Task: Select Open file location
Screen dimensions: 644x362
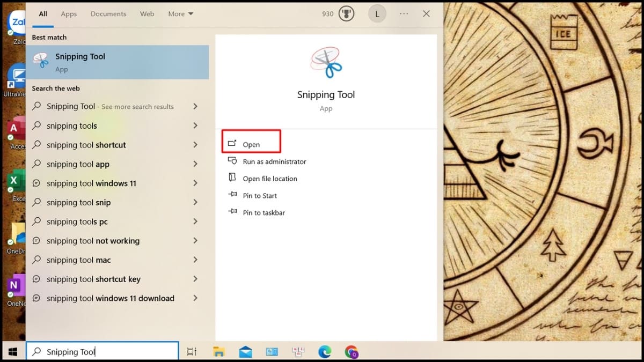Action: point(270,179)
